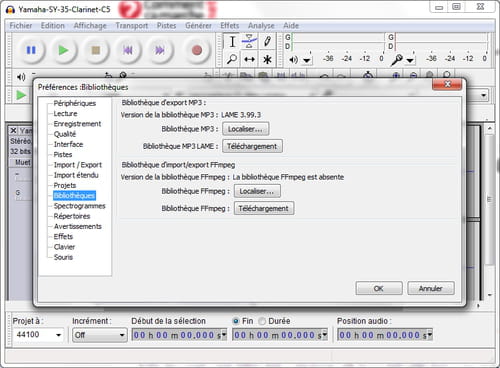Screen dimensions: 500x368
Task: Select Périphériques in preferences tree
Action: 75,103
